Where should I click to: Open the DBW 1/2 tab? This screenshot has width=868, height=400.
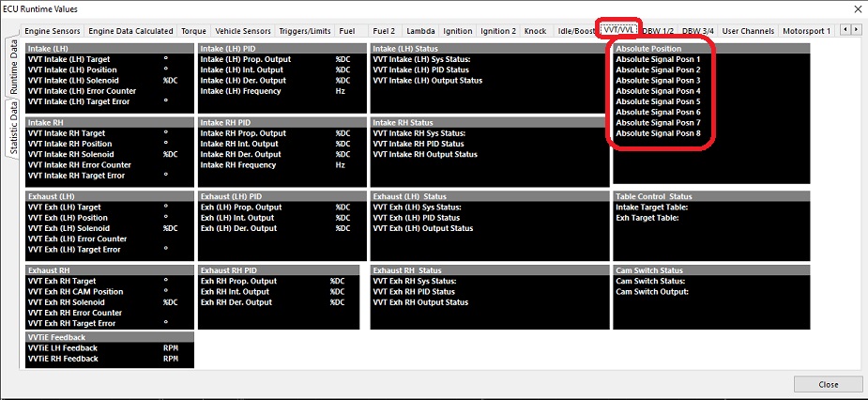click(660, 31)
